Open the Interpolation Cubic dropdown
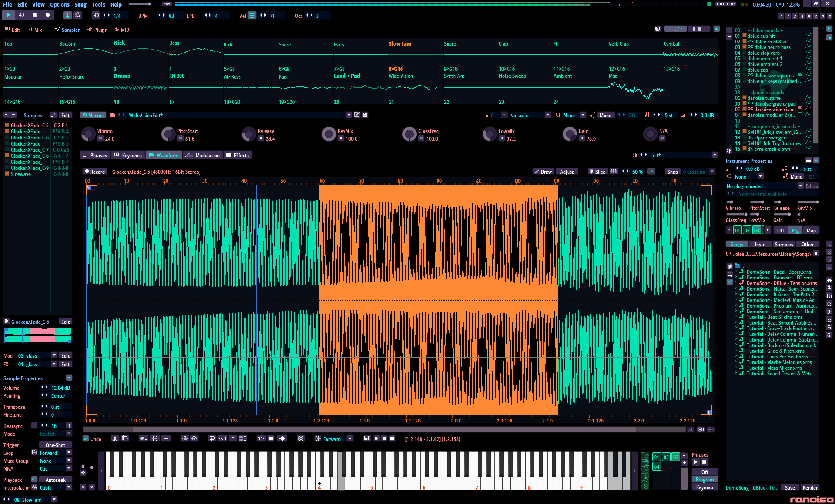This screenshot has width=835, height=504. [55, 488]
